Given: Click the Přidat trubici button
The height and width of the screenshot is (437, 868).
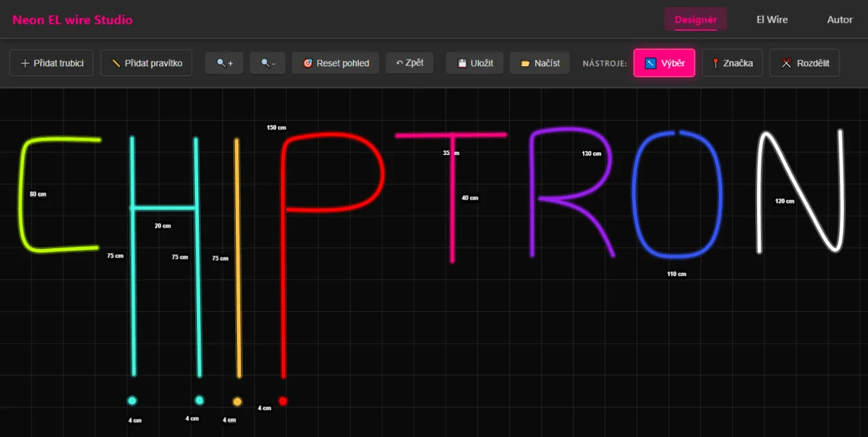Looking at the screenshot, I should point(51,63).
